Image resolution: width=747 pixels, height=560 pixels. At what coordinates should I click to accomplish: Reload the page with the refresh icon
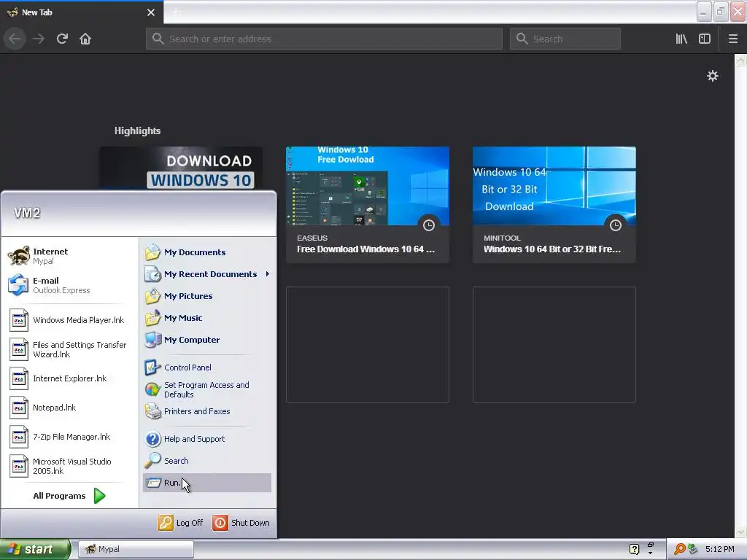(x=62, y=39)
